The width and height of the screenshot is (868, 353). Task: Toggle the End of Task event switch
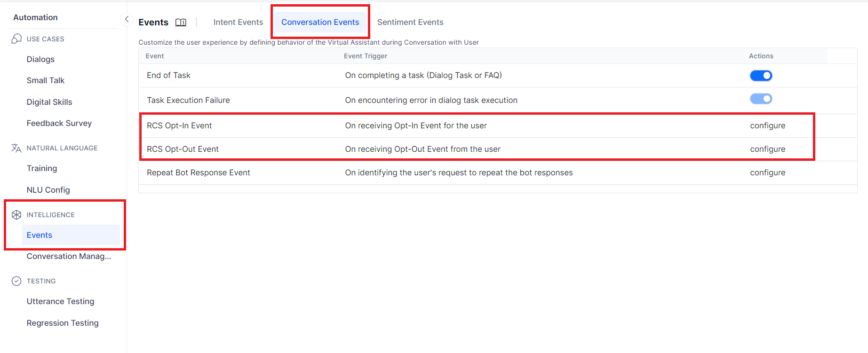[x=761, y=76]
